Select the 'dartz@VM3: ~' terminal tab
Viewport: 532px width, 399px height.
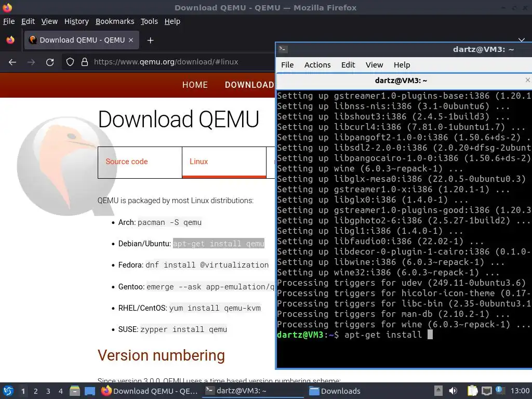coord(401,81)
